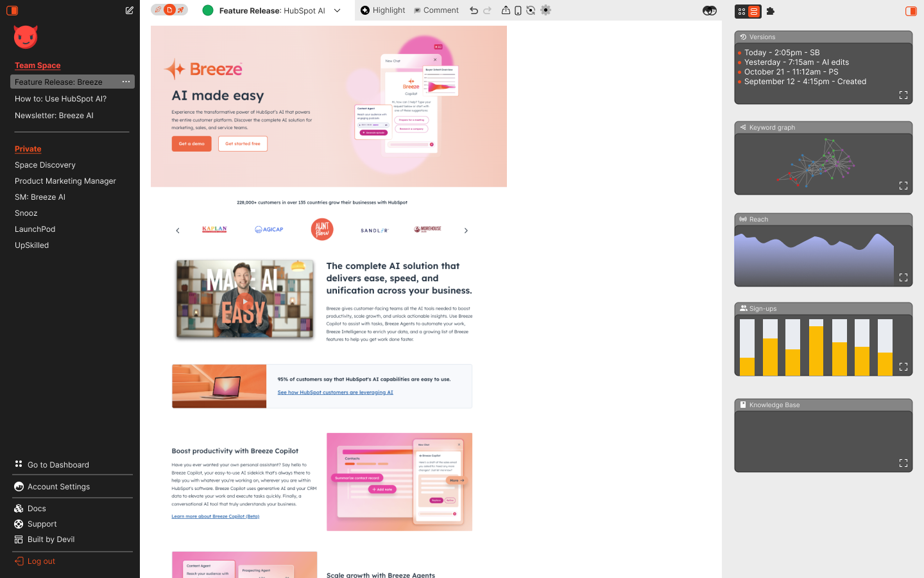
Task: Switch to list widget view
Action: point(754,12)
